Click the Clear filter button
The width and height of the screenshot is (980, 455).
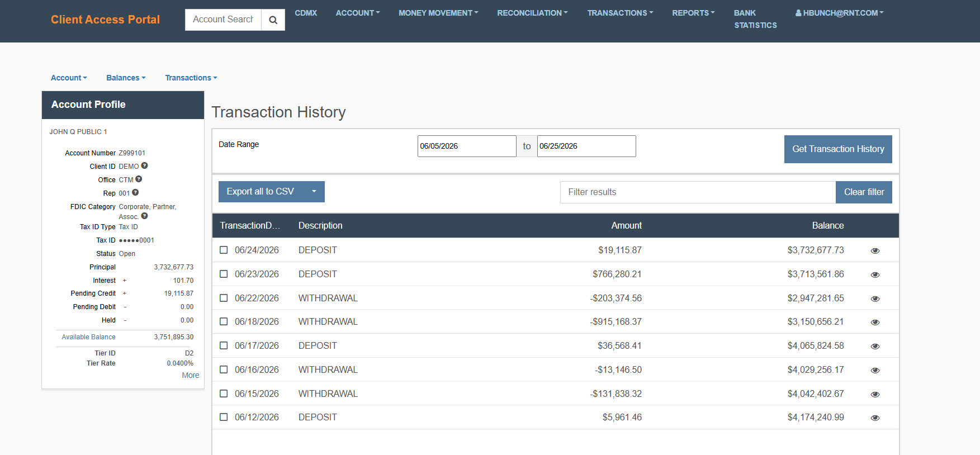tap(864, 192)
